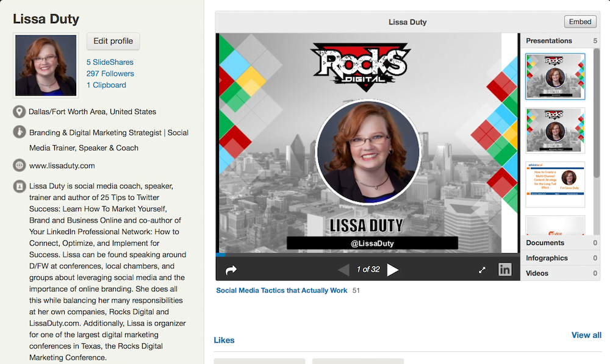The image size is (610, 364).
Task: Click the main slide image
Action: [368, 143]
